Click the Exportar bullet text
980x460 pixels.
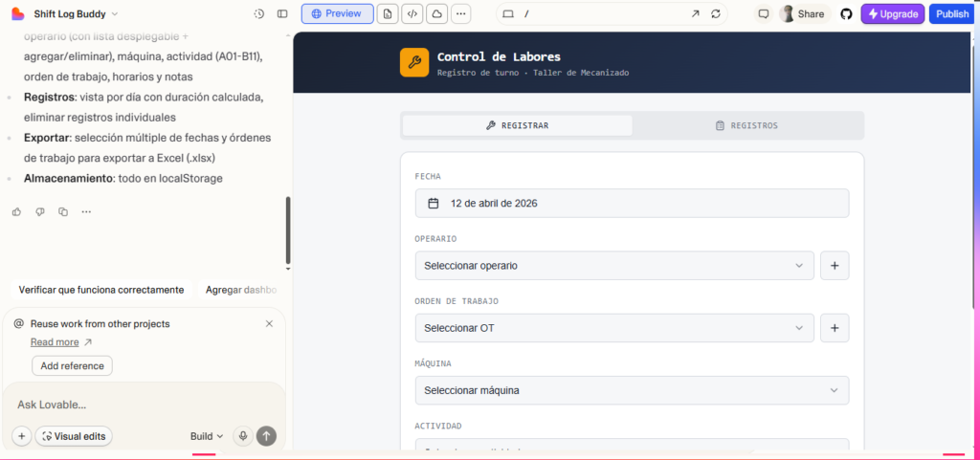(147, 148)
